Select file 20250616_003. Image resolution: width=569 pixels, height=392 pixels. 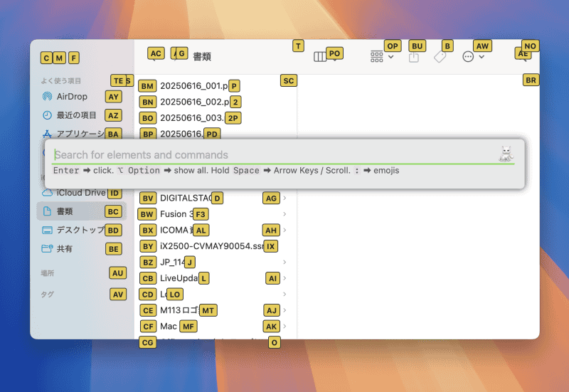192,118
